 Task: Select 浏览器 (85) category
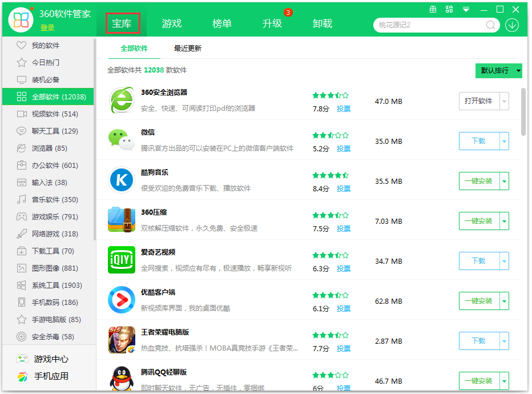tap(48, 148)
